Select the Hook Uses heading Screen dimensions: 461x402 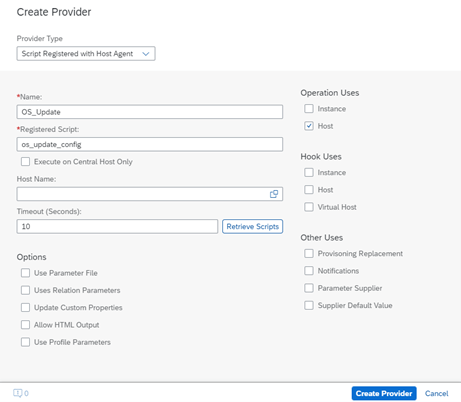321,157
